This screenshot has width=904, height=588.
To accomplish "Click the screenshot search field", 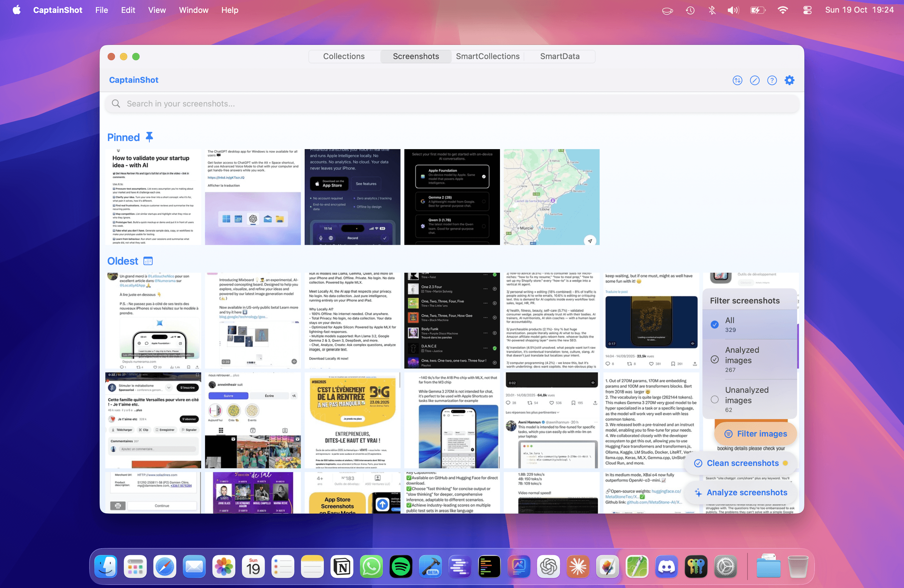I will pyautogui.click(x=452, y=104).
